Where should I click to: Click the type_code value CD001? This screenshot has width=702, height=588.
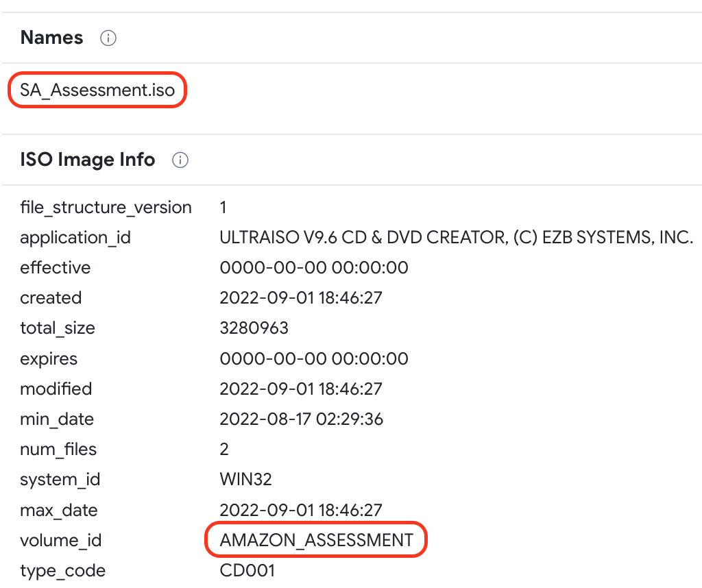[247, 571]
